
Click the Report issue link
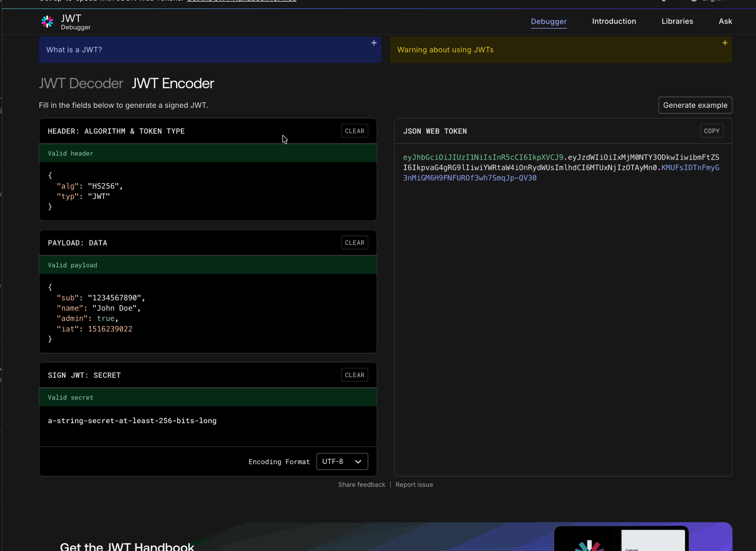point(414,485)
